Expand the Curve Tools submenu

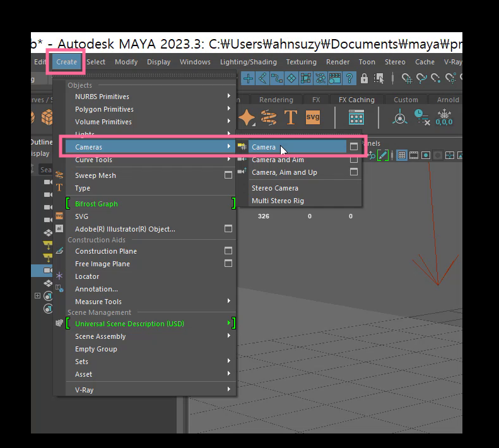pyautogui.click(x=151, y=160)
